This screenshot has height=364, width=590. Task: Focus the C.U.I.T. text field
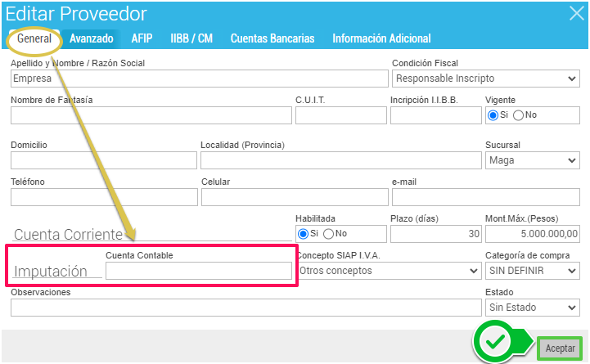click(x=340, y=115)
